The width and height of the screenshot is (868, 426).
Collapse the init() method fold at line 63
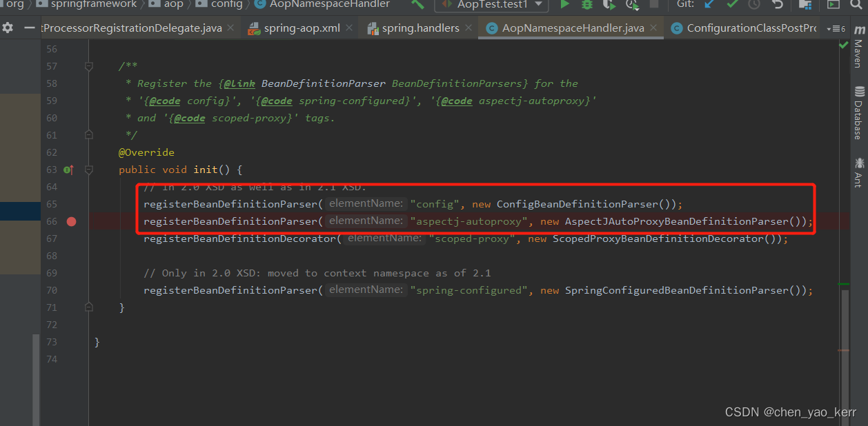[88, 170]
